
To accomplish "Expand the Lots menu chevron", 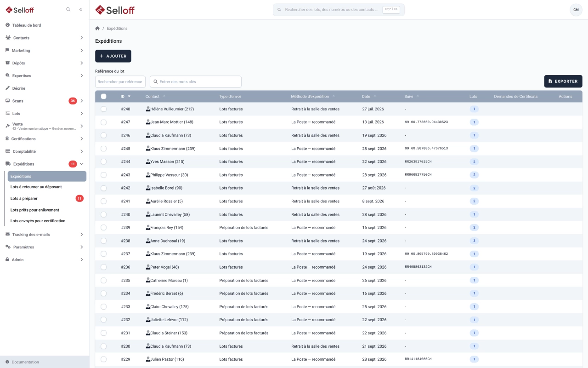I will (x=81, y=113).
